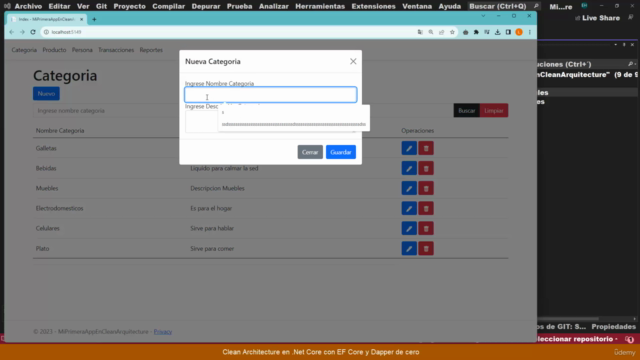This screenshot has height=360, width=640.
Task: Go back in the browser
Action: click(11, 32)
